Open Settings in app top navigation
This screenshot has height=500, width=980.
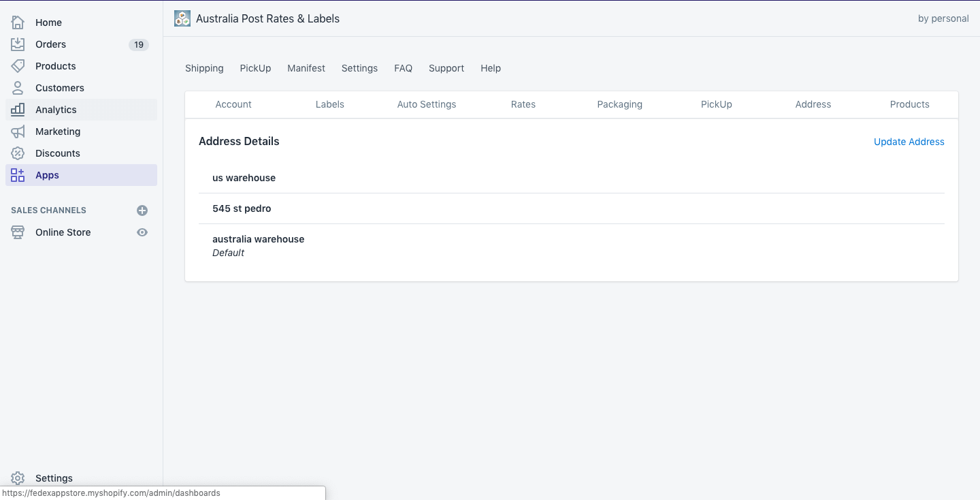point(359,68)
